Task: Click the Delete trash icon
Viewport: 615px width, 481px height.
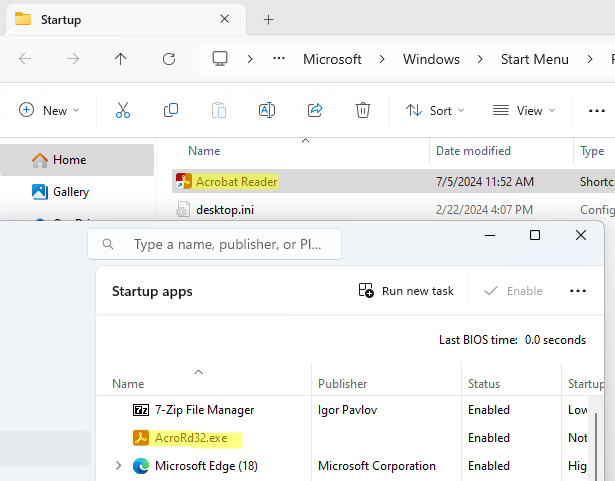Action: pyautogui.click(x=363, y=110)
